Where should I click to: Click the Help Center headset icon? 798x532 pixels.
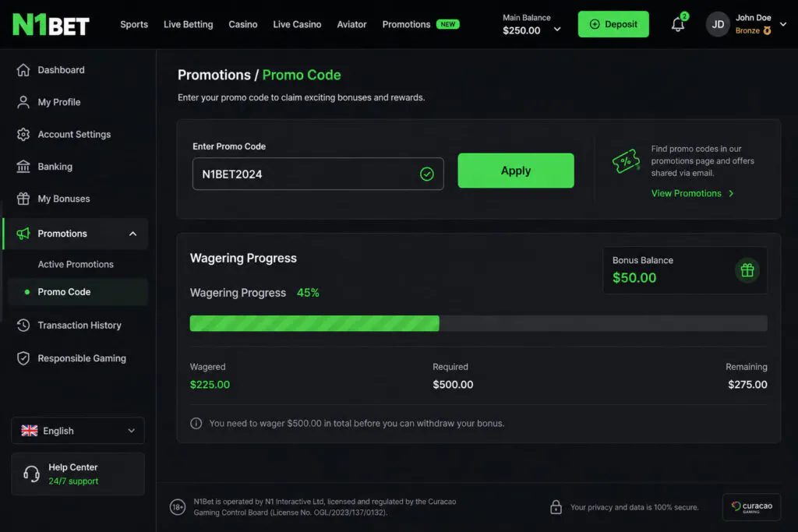[x=31, y=474]
